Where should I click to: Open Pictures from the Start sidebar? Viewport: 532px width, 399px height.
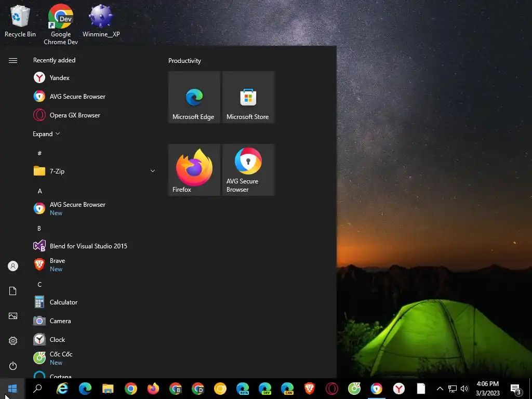click(x=13, y=316)
